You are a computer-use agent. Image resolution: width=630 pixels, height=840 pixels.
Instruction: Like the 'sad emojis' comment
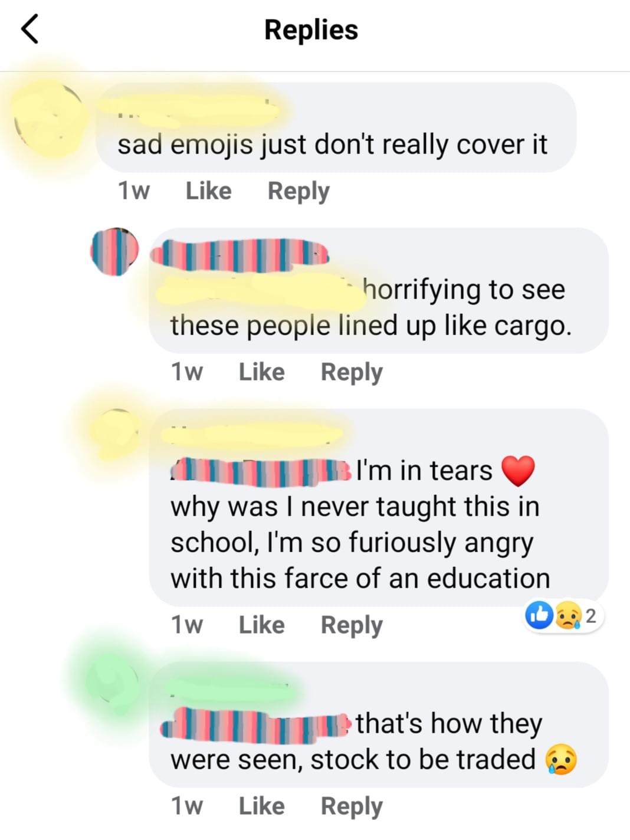click(x=208, y=191)
